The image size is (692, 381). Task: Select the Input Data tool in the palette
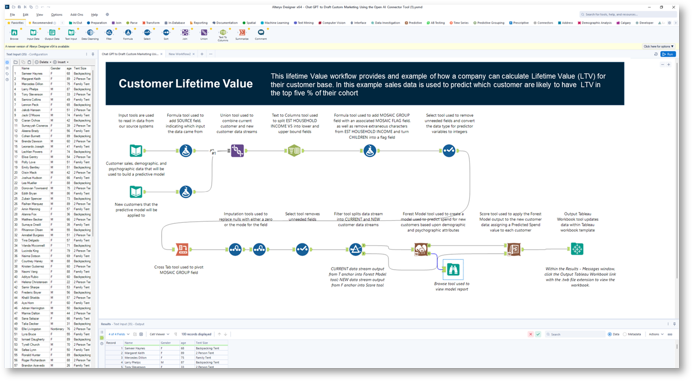(x=33, y=34)
